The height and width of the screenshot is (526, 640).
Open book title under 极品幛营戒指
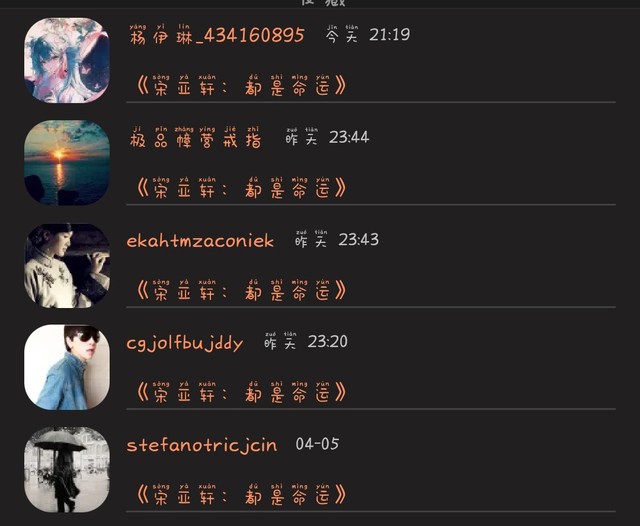(241, 188)
